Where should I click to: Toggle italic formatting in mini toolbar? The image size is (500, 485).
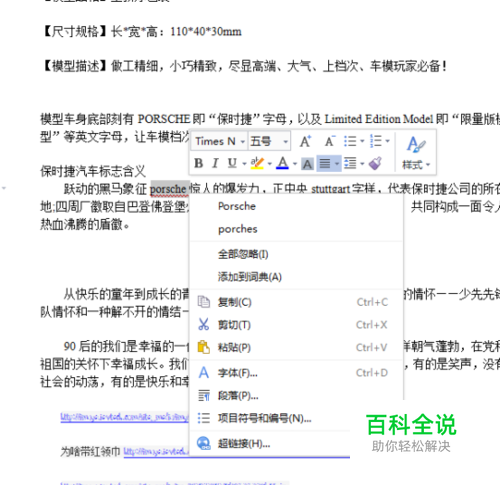point(215,163)
